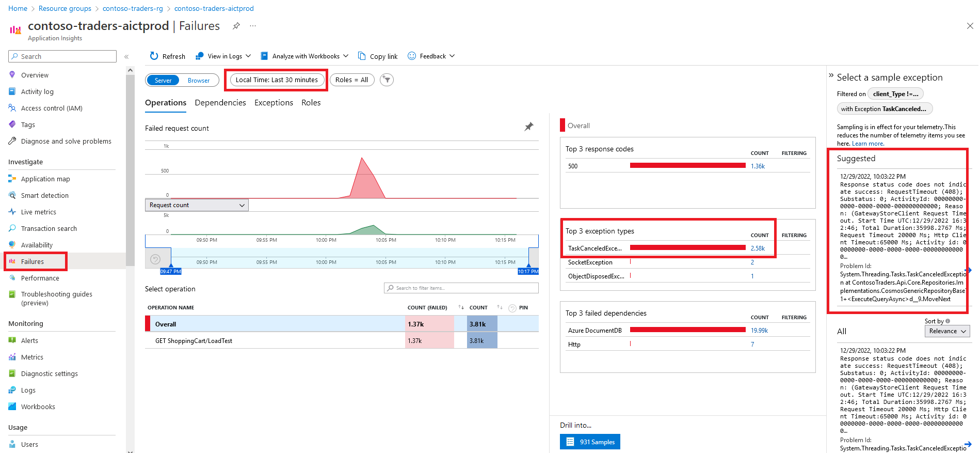Image resolution: width=980 pixels, height=453 pixels.
Task: Expand the select sample exception panel chevron
Action: point(831,75)
